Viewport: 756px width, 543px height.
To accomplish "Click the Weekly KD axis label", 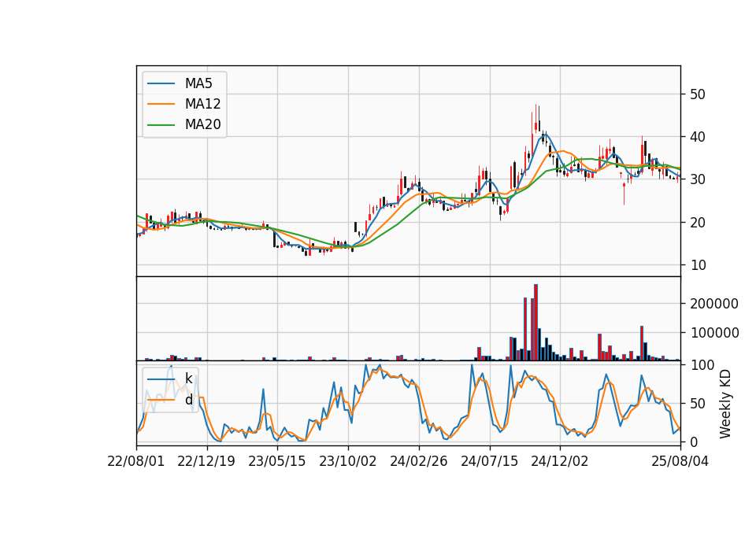I will (724, 404).
